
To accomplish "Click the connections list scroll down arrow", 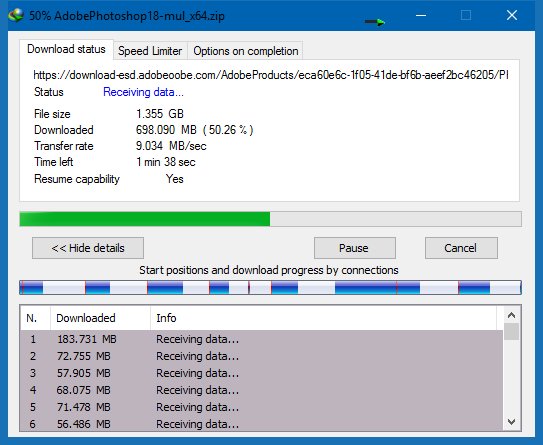I will [511, 422].
